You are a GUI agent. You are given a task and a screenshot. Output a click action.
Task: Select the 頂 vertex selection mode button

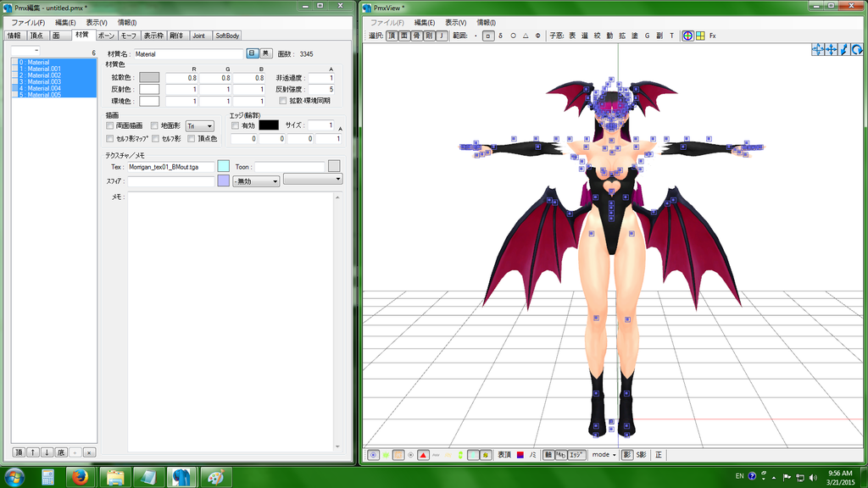tap(392, 36)
